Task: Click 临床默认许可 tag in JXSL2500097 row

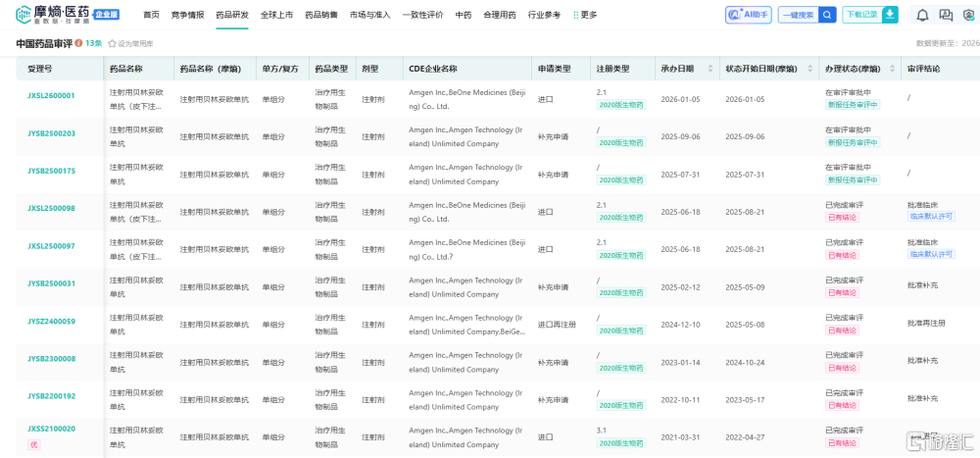Action: tap(931, 254)
